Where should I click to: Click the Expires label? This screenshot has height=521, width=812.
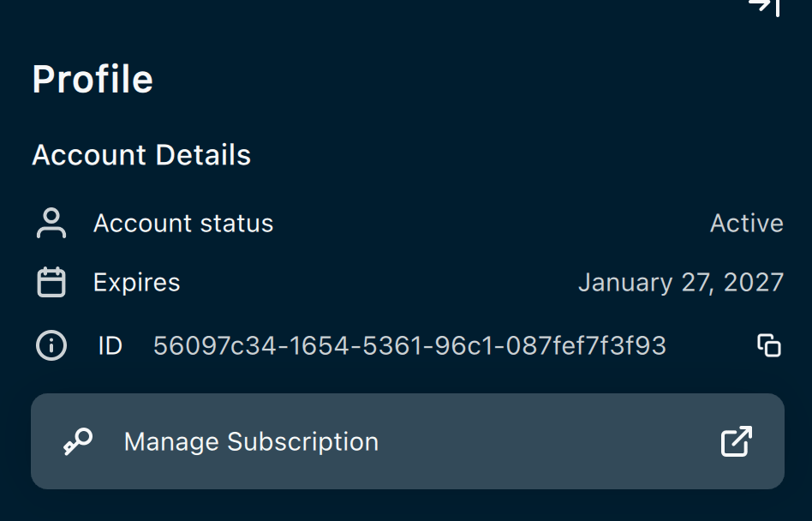137,283
